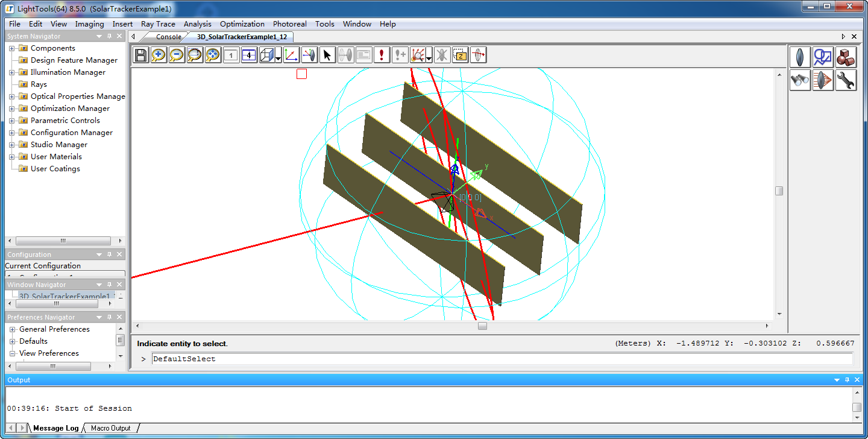This screenshot has height=439, width=868.
Task: Expand the Defaults preferences node
Action: click(x=13, y=341)
